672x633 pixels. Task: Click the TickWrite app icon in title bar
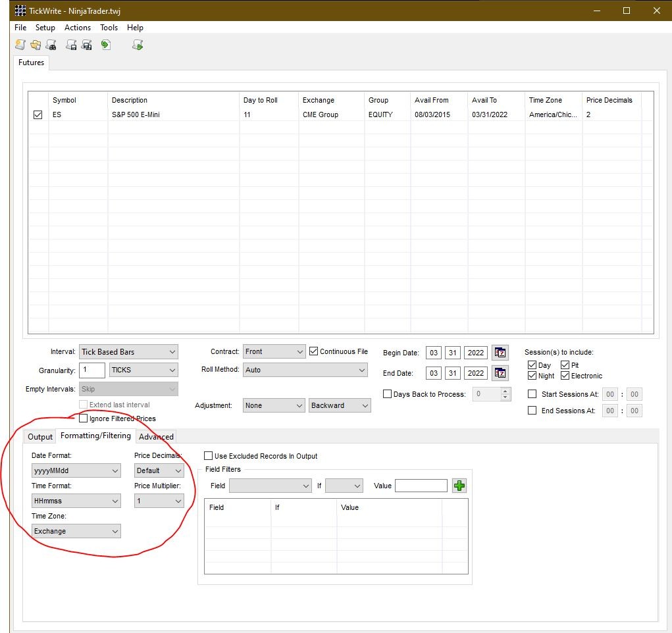click(x=20, y=11)
